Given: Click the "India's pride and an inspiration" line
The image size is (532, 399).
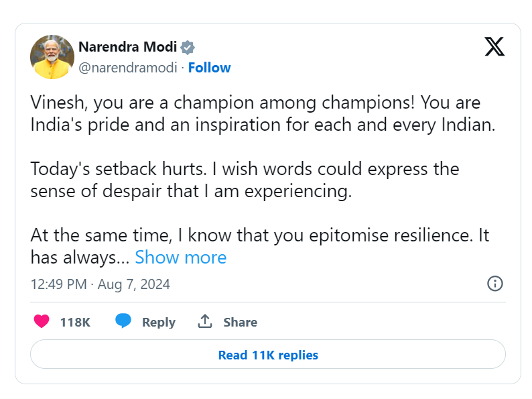Looking at the screenshot, I should click(x=262, y=125).
